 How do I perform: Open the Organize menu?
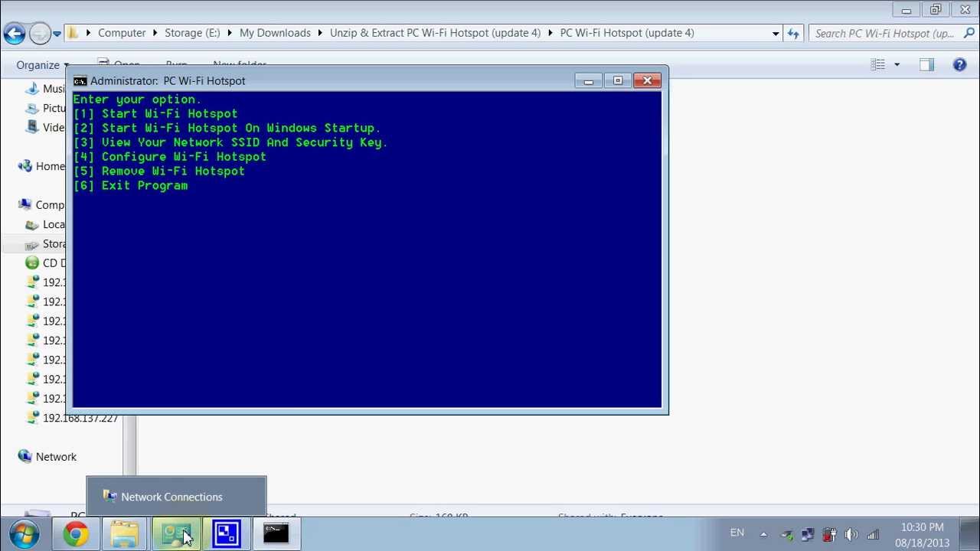tap(43, 65)
